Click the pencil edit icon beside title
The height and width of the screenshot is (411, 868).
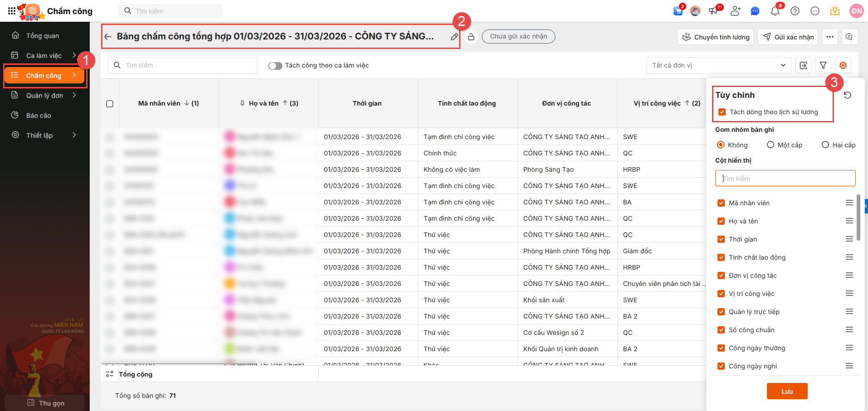(x=454, y=37)
